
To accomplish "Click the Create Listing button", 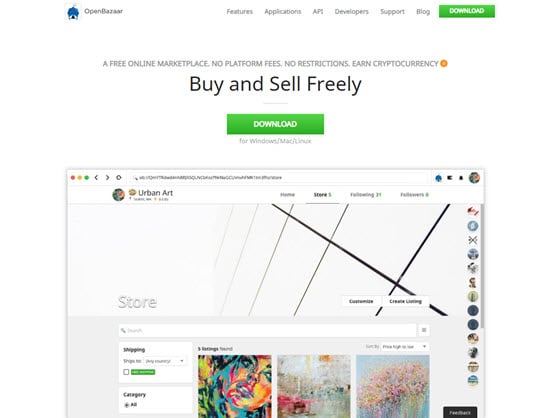I will 405,301.
